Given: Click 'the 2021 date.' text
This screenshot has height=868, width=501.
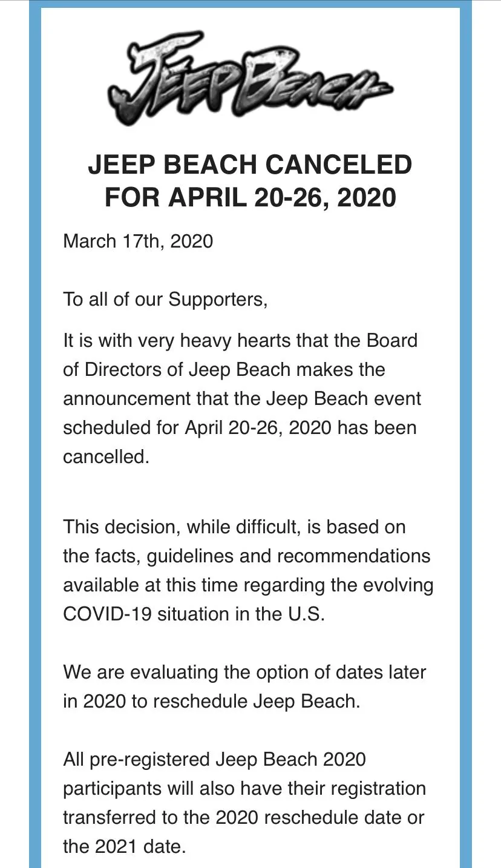Looking at the screenshot, I should tap(124, 846).
